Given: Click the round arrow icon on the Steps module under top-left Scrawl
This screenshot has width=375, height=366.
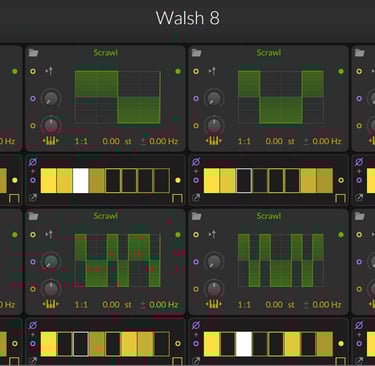Looking at the screenshot, I should click(x=33, y=198).
